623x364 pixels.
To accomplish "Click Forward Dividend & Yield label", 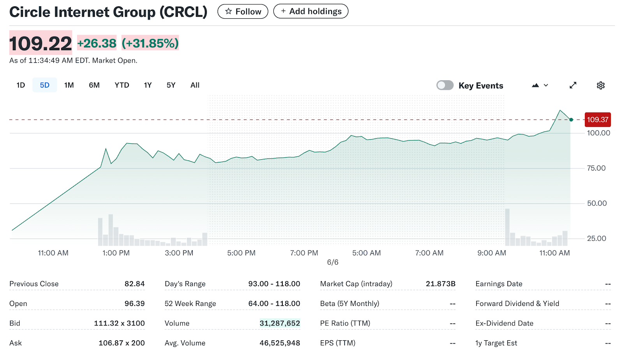I will tap(517, 304).
